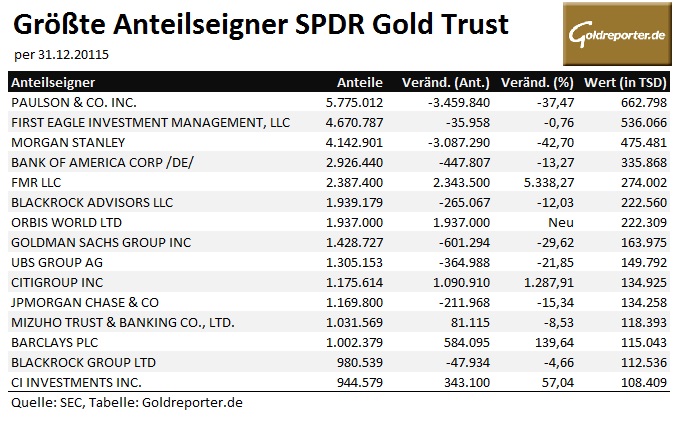The height and width of the screenshot is (422, 681).
Task: Click the CI INVESTMENTS INC. row
Action: [72, 382]
